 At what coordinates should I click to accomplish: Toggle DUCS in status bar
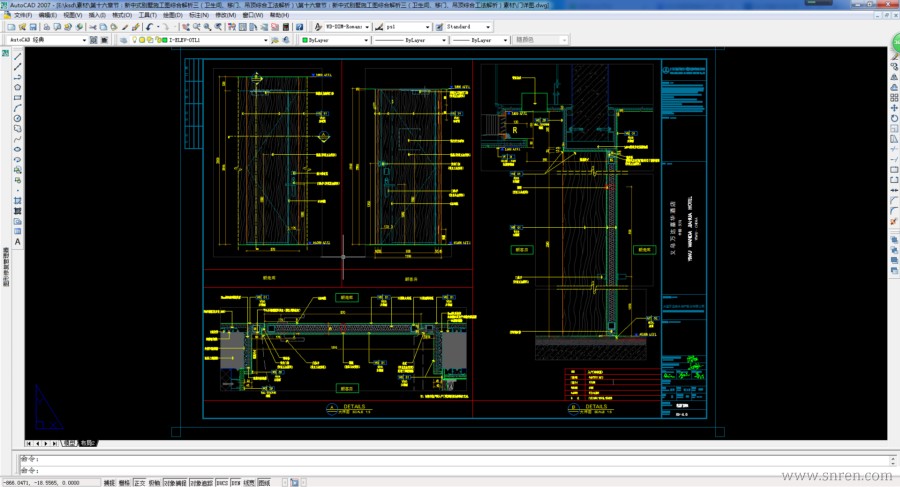pyautogui.click(x=222, y=483)
